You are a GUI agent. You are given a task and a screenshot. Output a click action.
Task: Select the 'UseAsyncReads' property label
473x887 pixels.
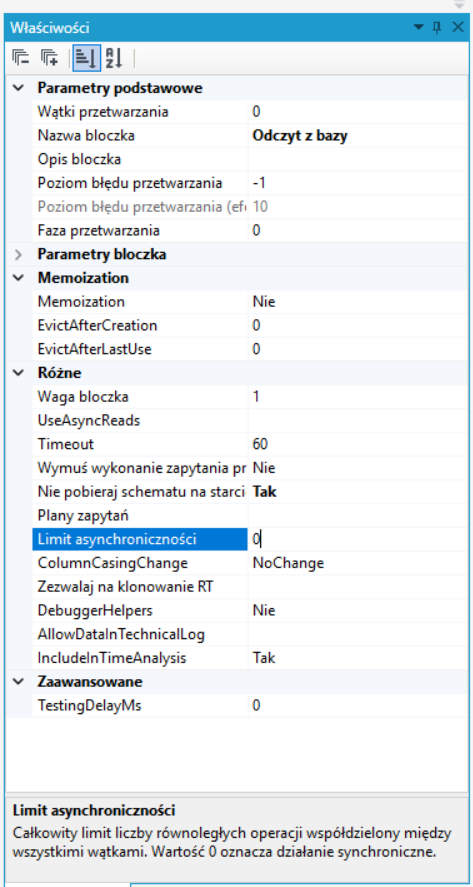pyautogui.click(x=89, y=421)
